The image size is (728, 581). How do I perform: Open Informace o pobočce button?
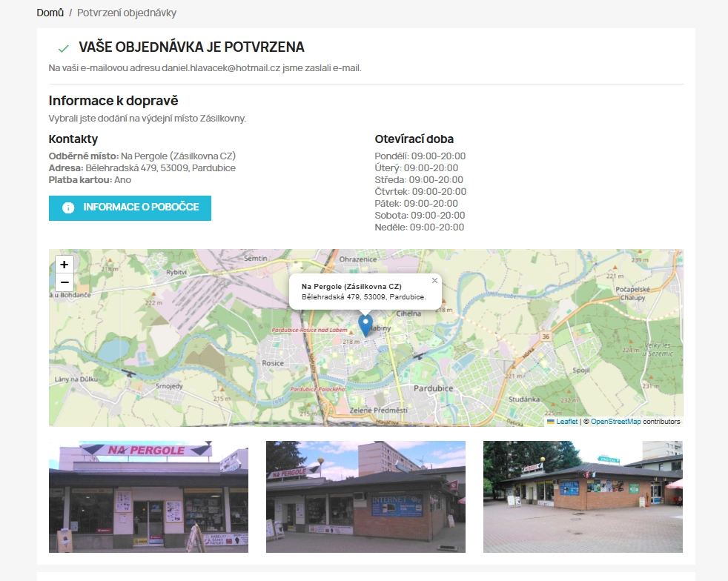pyautogui.click(x=130, y=208)
